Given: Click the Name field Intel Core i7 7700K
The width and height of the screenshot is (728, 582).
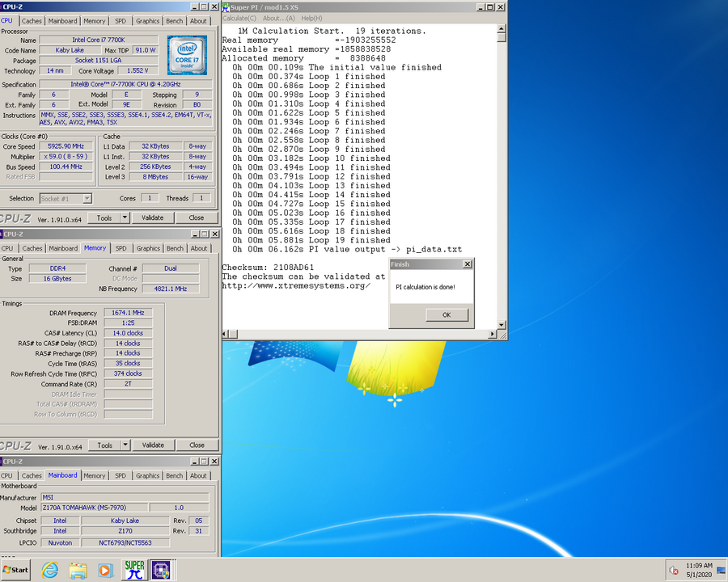Looking at the screenshot, I should 99,40.
